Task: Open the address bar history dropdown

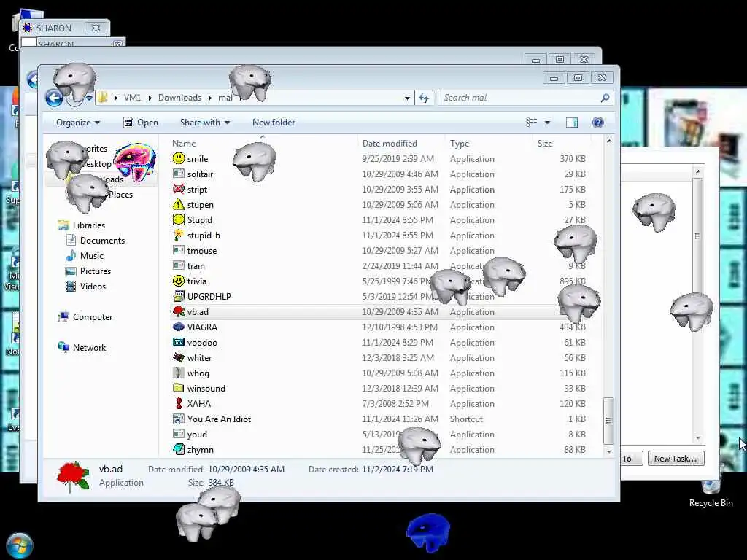Action: (407, 98)
